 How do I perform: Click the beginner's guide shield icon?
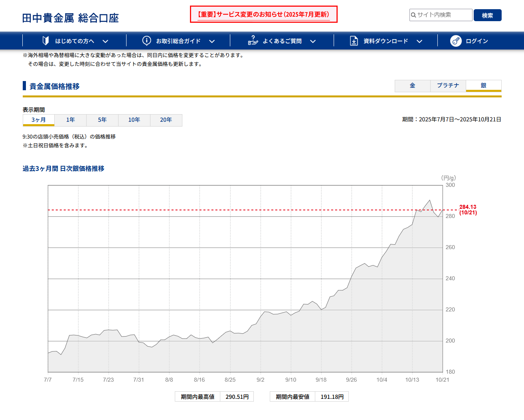click(46, 41)
